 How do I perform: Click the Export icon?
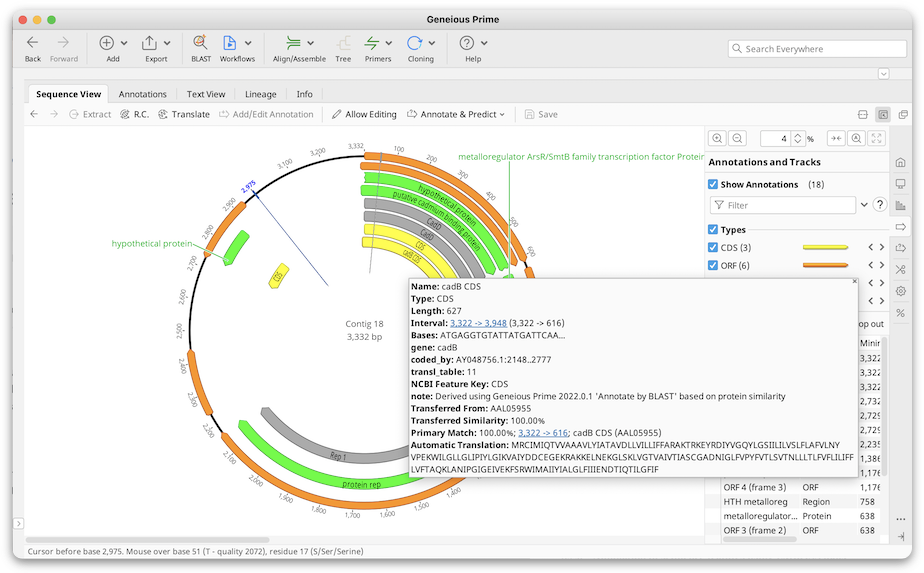pos(150,42)
